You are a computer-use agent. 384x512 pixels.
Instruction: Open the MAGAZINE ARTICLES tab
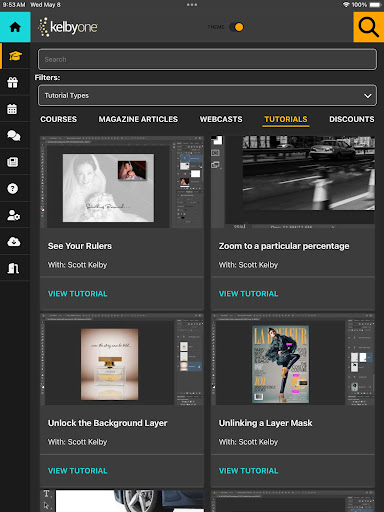point(138,119)
